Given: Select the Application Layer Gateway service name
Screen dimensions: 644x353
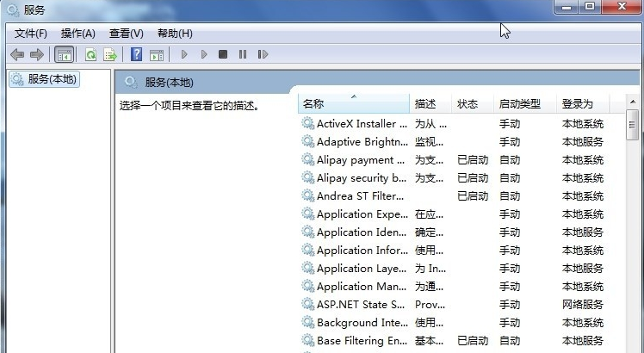Looking at the screenshot, I should (x=362, y=268).
